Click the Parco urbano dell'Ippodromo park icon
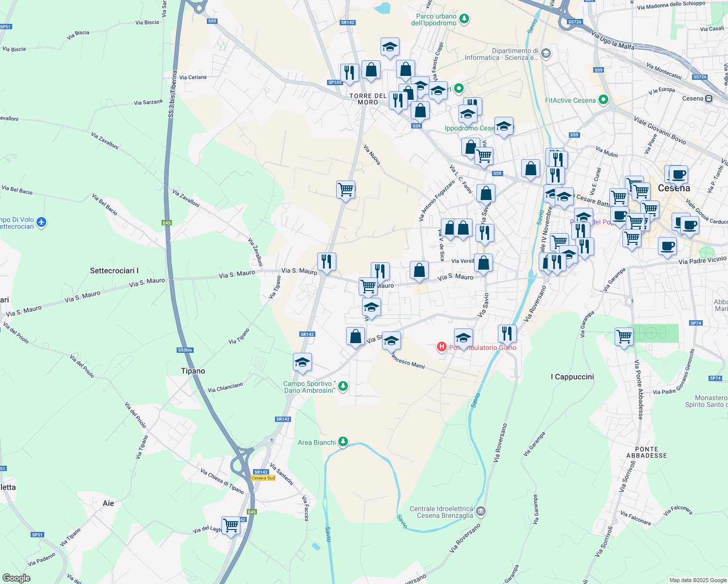This screenshot has width=728, height=584. tap(465, 19)
